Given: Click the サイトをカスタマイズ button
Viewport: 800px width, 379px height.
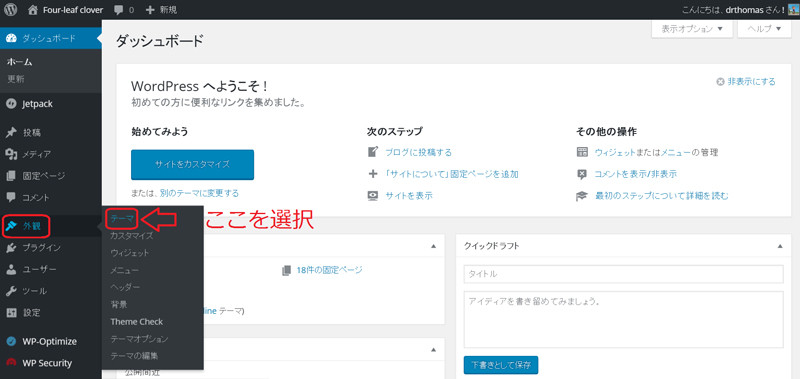Looking at the screenshot, I should (x=192, y=164).
